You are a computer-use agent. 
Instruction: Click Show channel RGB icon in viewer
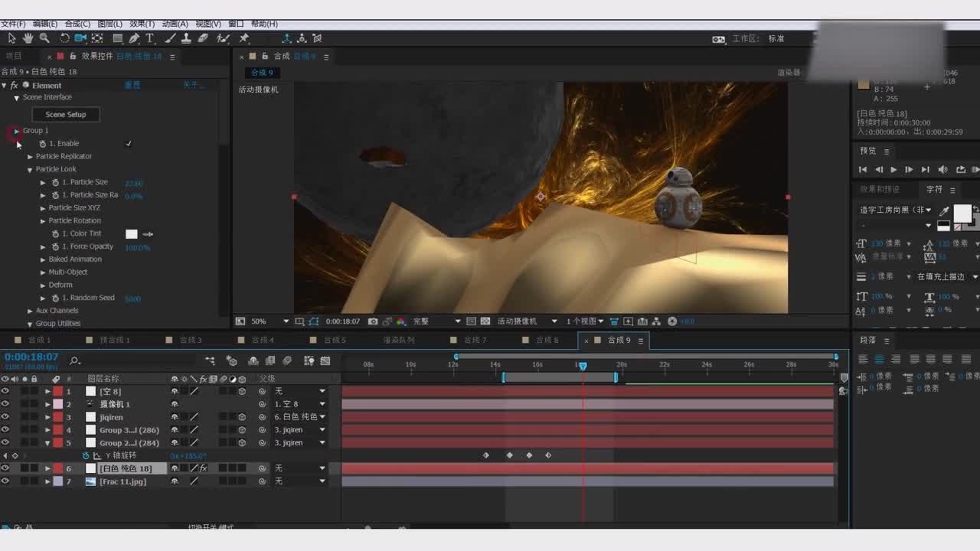point(400,321)
